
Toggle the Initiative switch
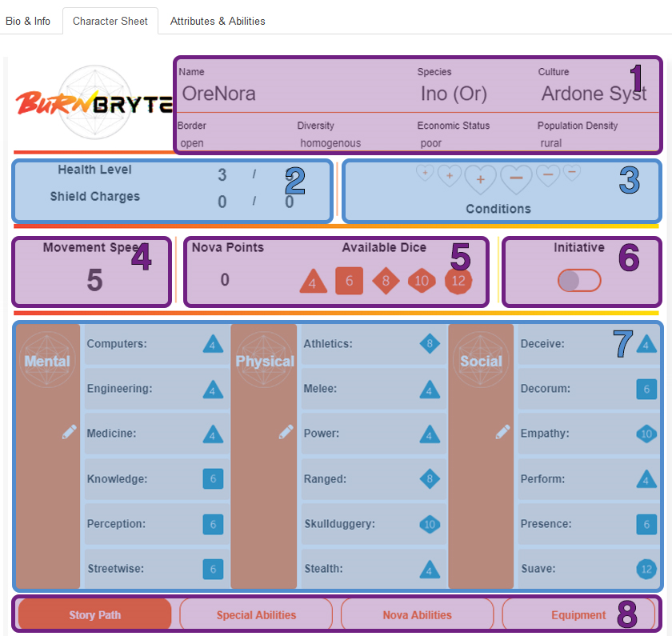(x=579, y=280)
